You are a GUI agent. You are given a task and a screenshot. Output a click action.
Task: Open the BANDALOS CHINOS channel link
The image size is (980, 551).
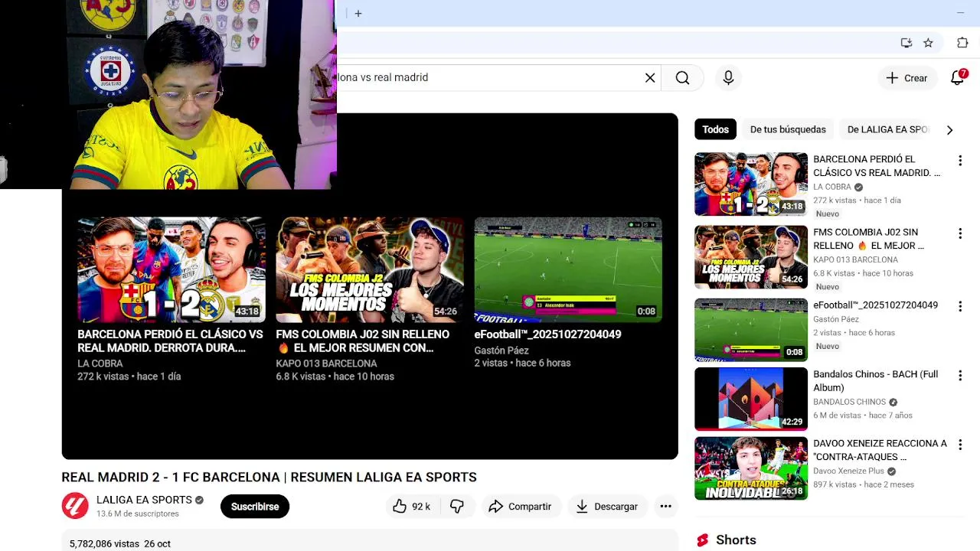point(849,402)
